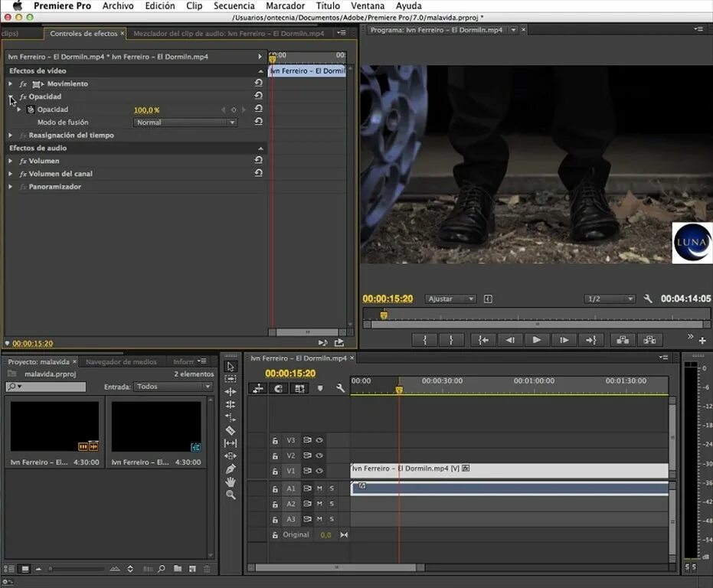713x588 pixels.
Task: Open timeline display settings wrench
Action: pyautogui.click(x=340, y=388)
